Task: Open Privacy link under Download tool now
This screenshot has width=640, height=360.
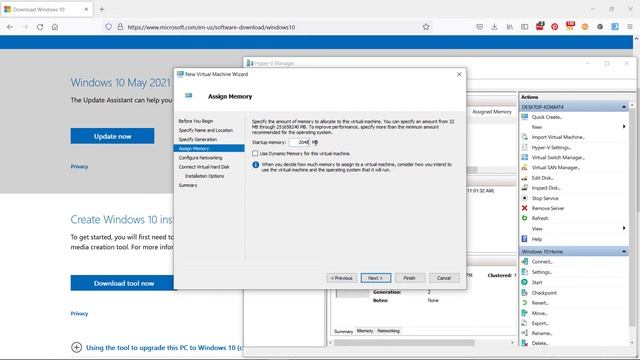Action: click(x=79, y=313)
